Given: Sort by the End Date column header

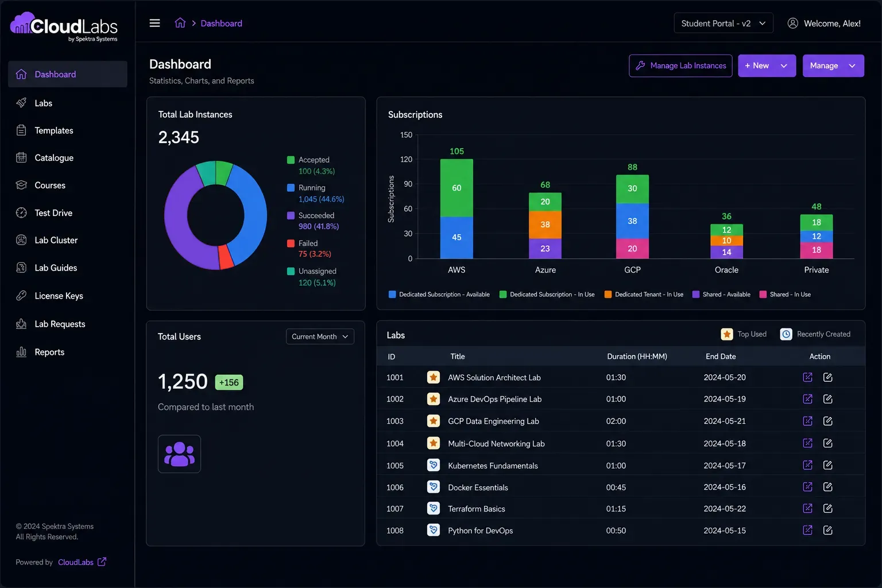Looking at the screenshot, I should click(x=721, y=357).
